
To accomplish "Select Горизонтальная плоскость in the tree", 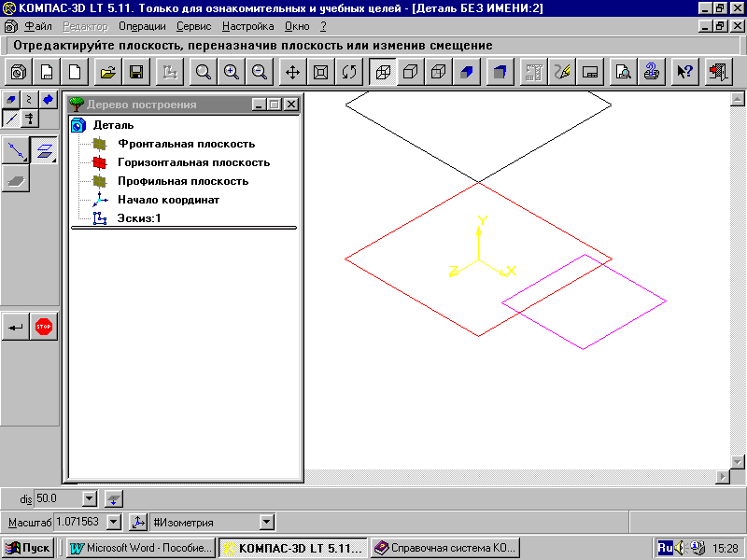I will tap(194, 162).
